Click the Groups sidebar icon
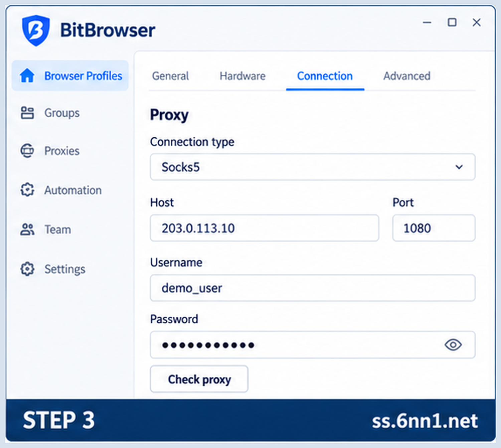The image size is (501, 448). tap(27, 113)
